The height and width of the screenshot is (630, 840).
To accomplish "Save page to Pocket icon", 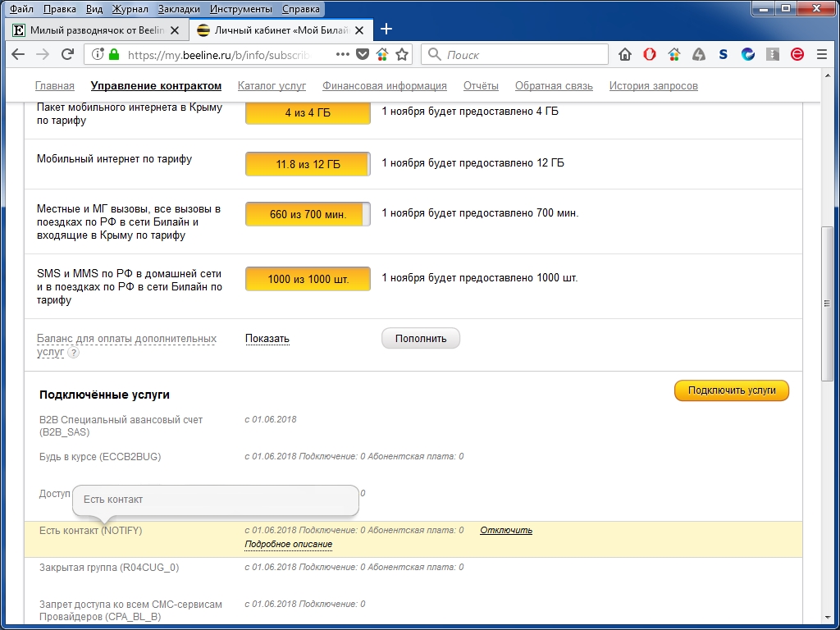I will pyautogui.click(x=363, y=54).
